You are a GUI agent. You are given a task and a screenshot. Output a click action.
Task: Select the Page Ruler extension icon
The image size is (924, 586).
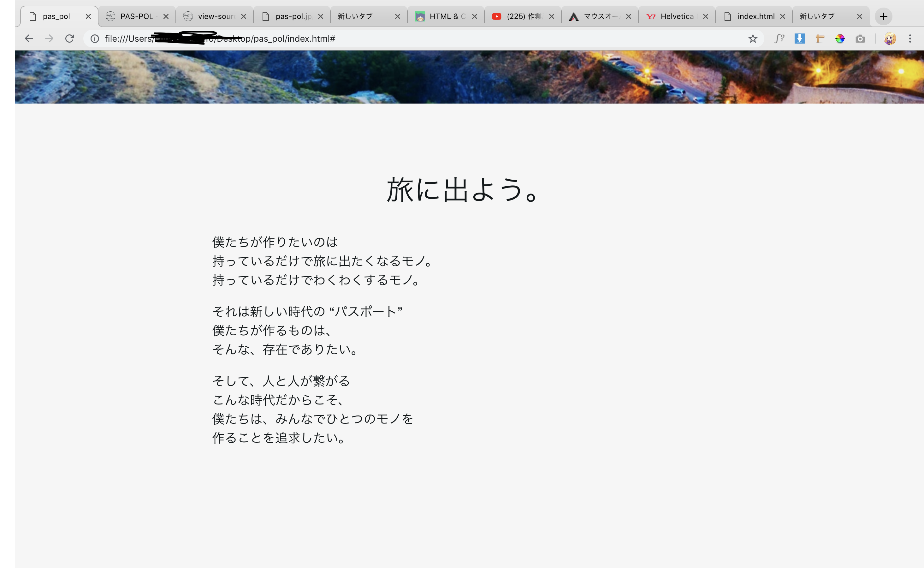tap(819, 39)
